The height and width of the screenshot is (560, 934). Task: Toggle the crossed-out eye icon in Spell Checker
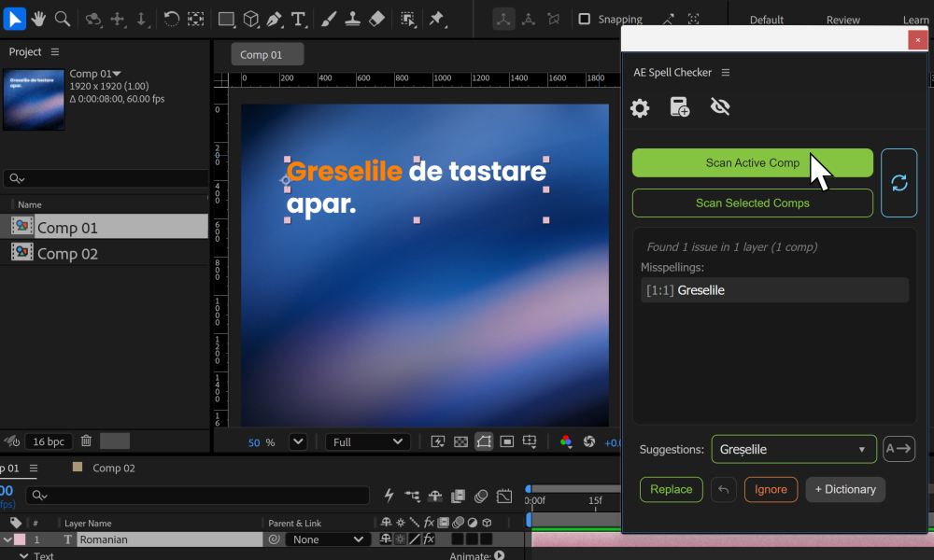pyautogui.click(x=720, y=106)
